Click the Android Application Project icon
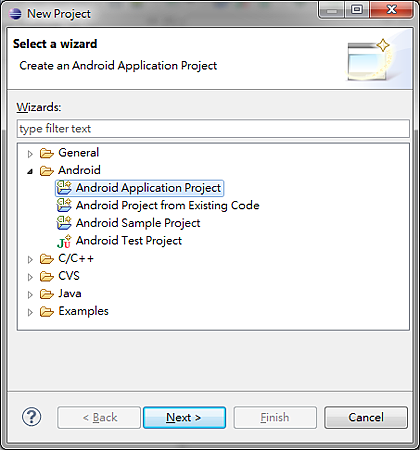Viewport: 420px width, 450px height. point(64,188)
